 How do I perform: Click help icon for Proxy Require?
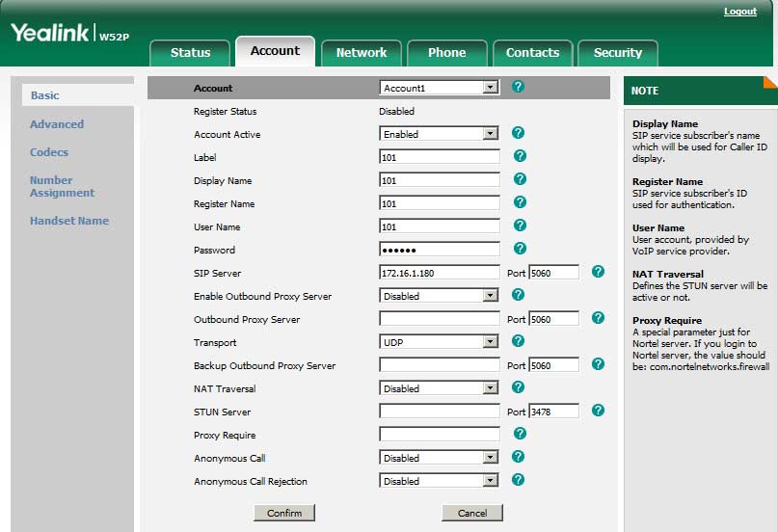coord(520,434)
